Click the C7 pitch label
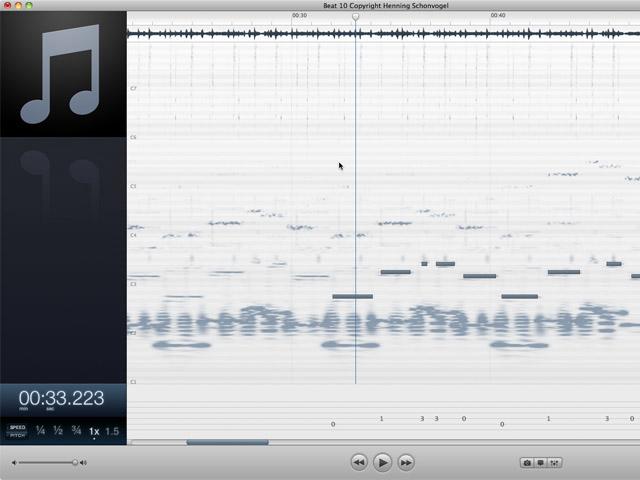Screen dimensions: 640x480 click(x=133, y=88)
